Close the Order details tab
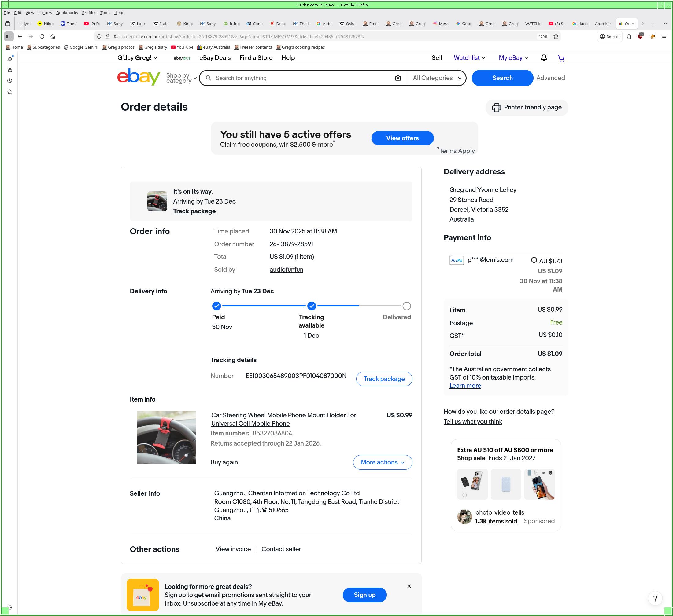The width and height of the screenshot is (673, 616). [x=633, y=24]
